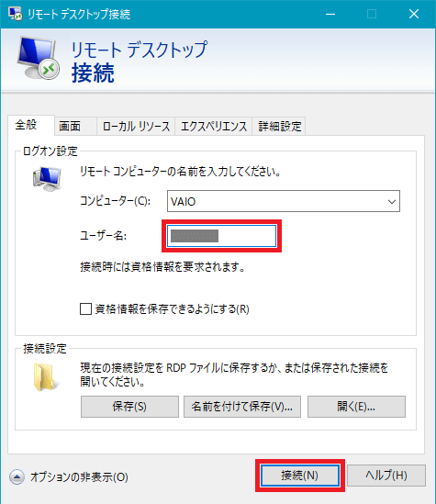The height and width of the screenshot is (504, 436).
Task: Expand the コンピューター dropdown arrow
Action: pyautogui.click(x=392, y=202)
